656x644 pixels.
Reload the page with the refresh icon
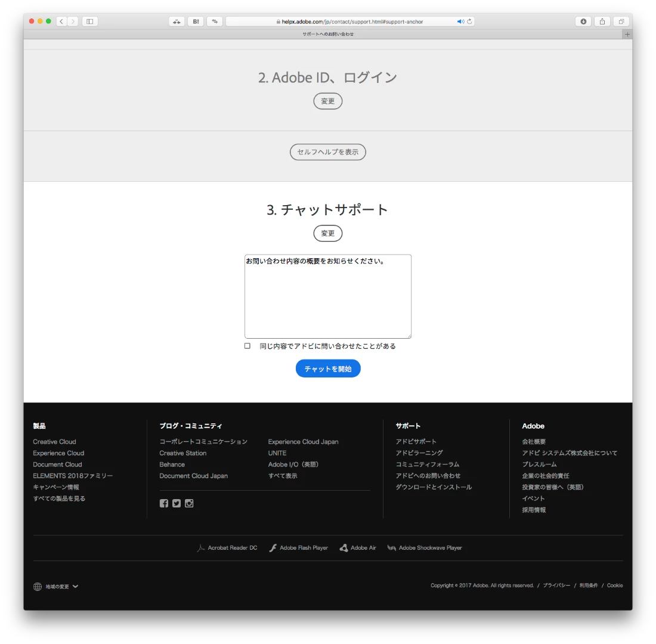469,21
